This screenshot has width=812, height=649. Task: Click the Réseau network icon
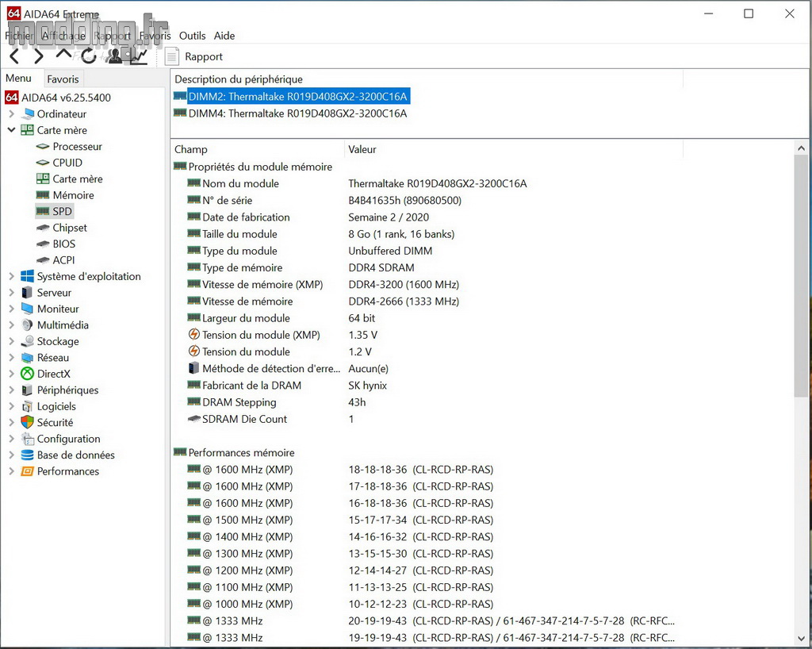click(27, 357)
